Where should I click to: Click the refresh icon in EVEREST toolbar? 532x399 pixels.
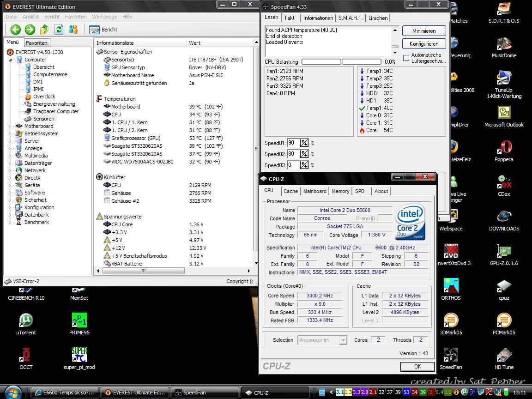(59, 30)
